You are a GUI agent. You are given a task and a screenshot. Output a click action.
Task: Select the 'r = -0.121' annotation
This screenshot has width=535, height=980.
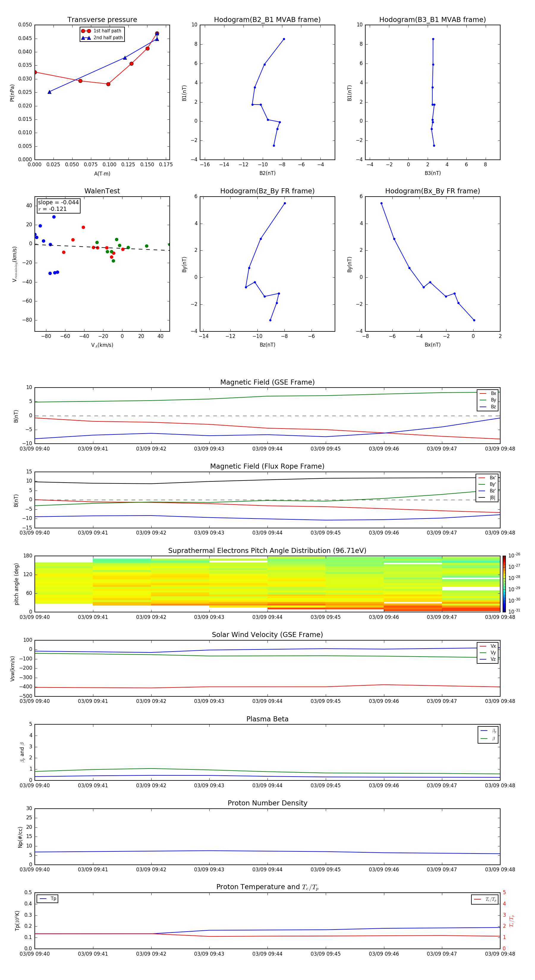click(53, 209)
